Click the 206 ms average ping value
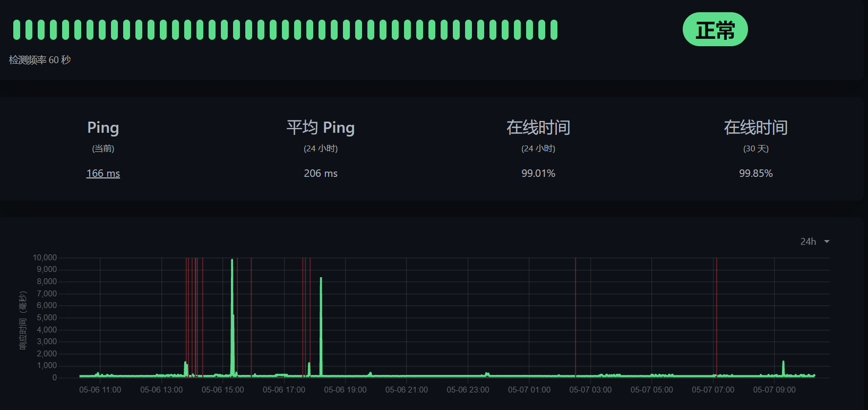 point(321,174)
